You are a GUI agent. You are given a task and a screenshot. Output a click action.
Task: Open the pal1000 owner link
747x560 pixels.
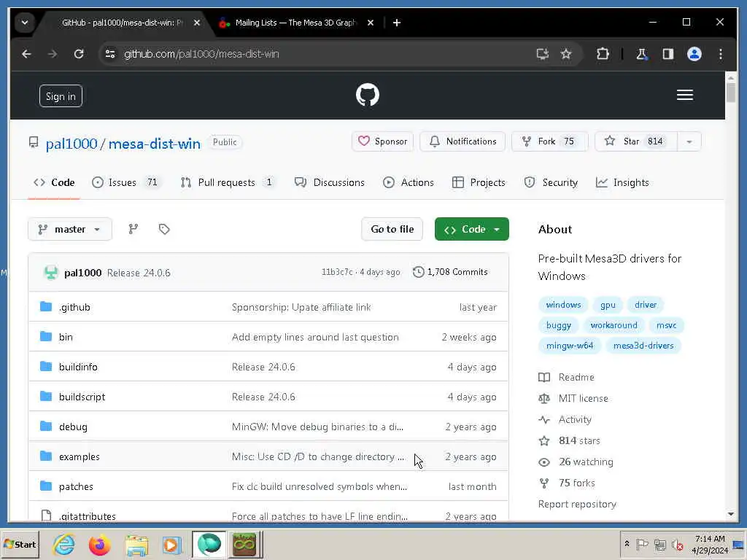(71, 144)
